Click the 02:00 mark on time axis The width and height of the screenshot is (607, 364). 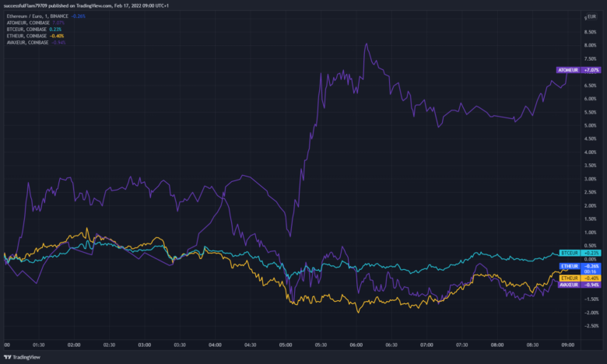tap(75, 344)
